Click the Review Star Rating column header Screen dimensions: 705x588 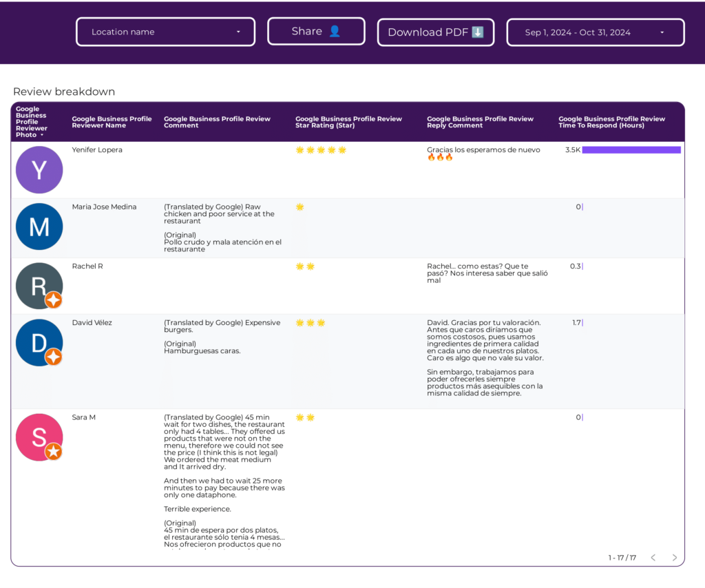point(348,121)
